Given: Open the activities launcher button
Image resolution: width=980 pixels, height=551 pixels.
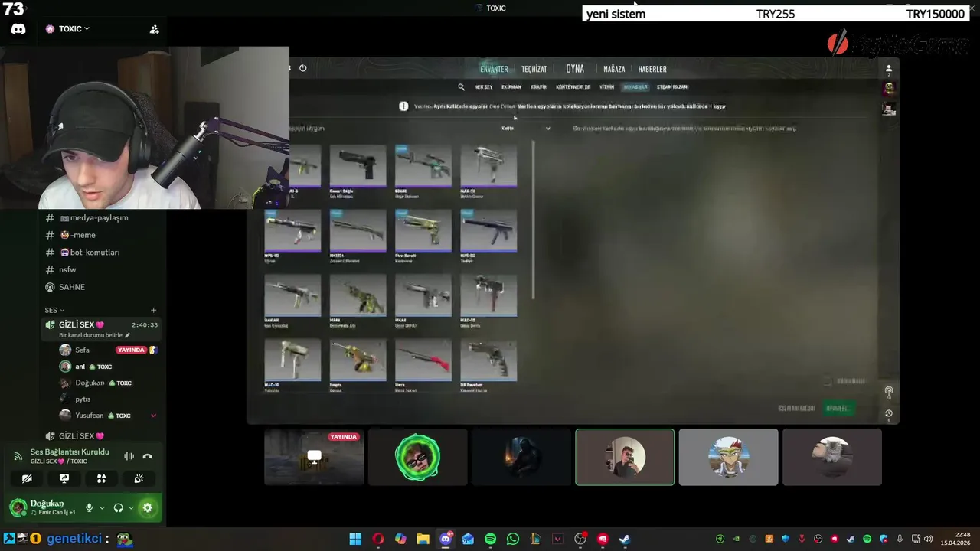Looking at the screenshot, I should pos(101,478).
